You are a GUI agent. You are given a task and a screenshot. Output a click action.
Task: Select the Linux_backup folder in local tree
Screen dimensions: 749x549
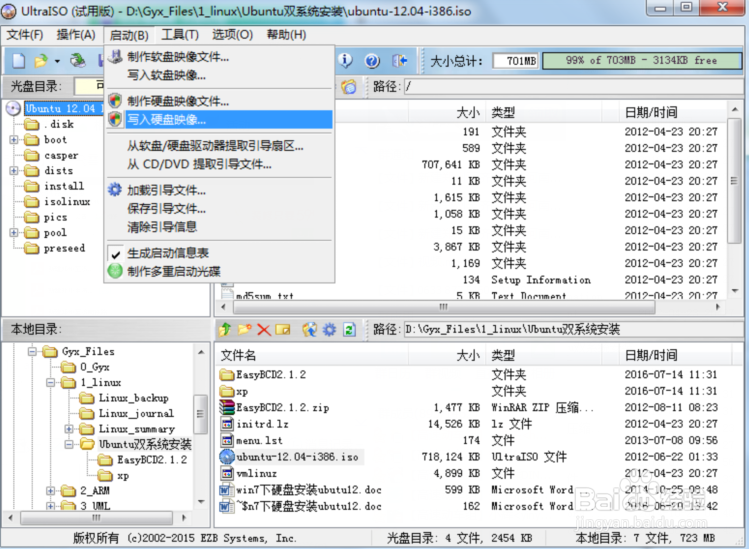(x=124, y=398)
